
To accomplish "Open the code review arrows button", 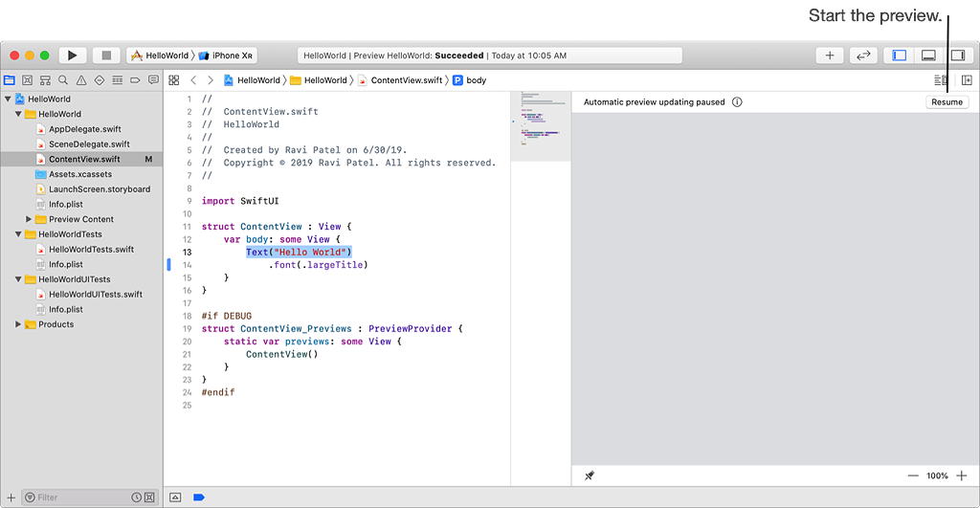I will (x=863, y=55).
